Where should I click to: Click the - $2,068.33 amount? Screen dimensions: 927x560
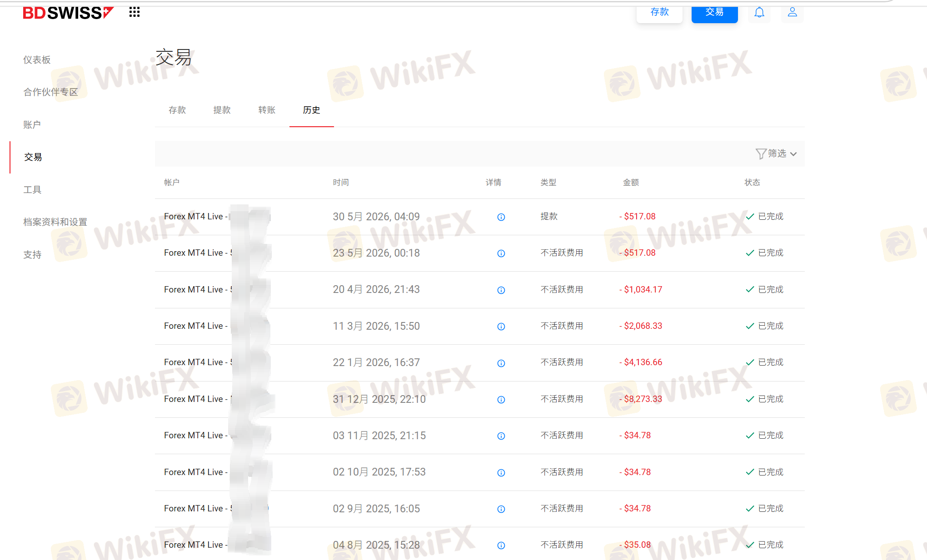[x=641, y=326]
